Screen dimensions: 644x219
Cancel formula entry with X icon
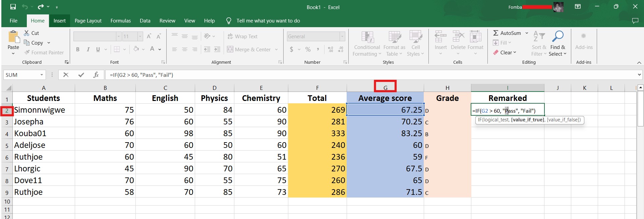66,75
